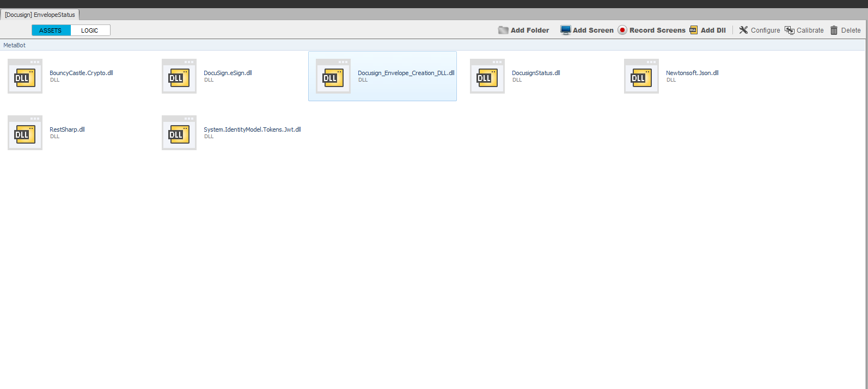The height and width of the screenshot is (389, 868).
Task: Click the System.IdentityModel.Tokens.Jwt.dll DLL icon
Action: [179, 133]
